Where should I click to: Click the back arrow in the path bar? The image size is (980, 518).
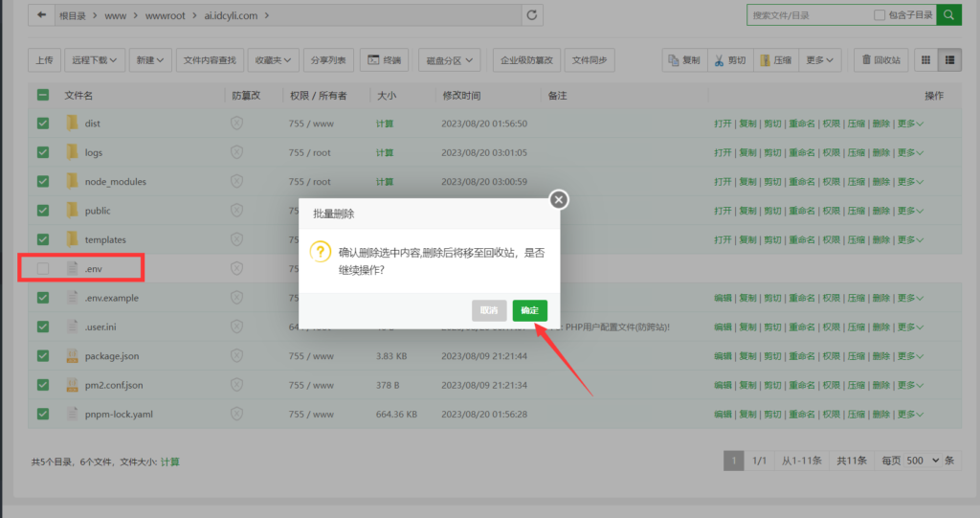click(41, 15)
